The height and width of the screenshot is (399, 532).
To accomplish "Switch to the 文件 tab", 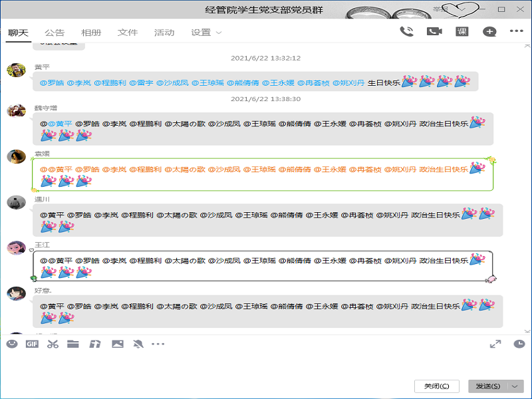I will [x=128, y=33].
